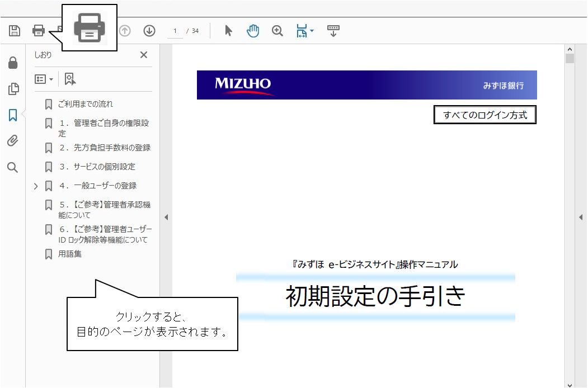Open bookmark 5.【ご参考】管理者承認機能について
This screenshot has width=588, height=388.
[x=104, y=210]
